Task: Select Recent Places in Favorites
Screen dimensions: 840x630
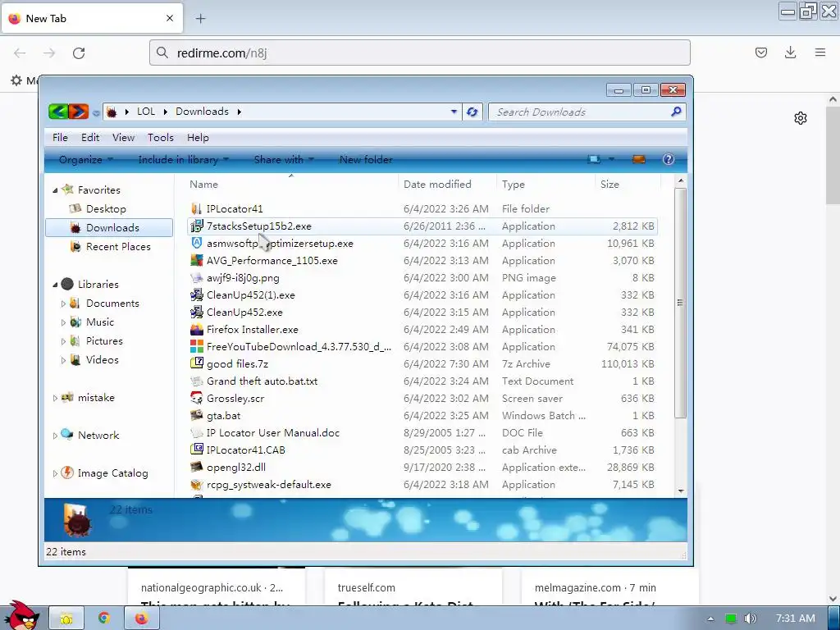Action: pos(118,246)
